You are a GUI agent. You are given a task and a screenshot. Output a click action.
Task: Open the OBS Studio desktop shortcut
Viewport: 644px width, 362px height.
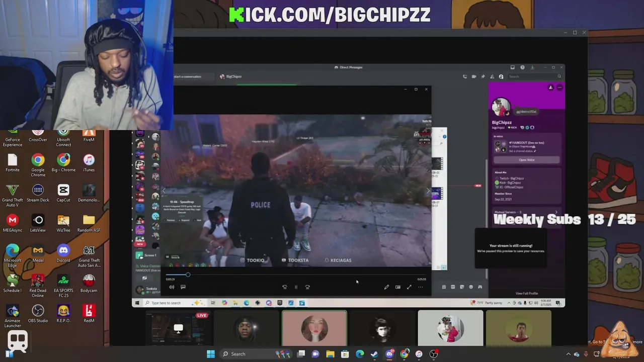click(x=38, y=314)
